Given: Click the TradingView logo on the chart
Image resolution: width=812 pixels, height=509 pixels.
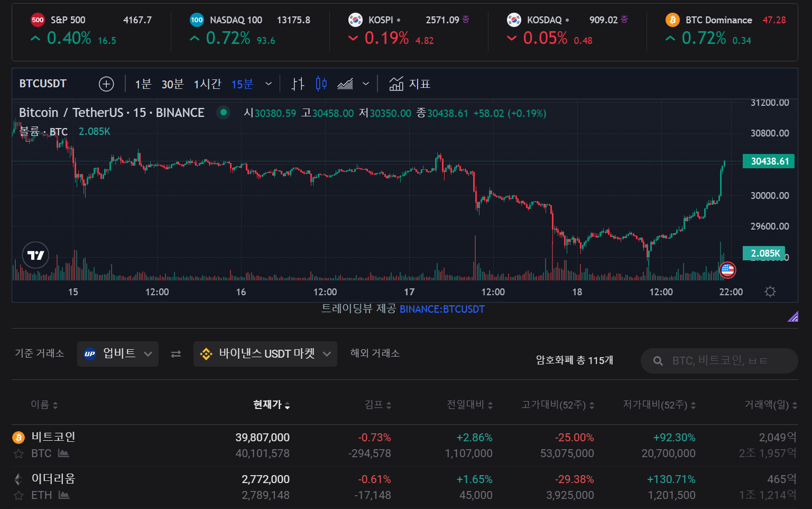Looking at the screenshot, I should pos(35,256).
